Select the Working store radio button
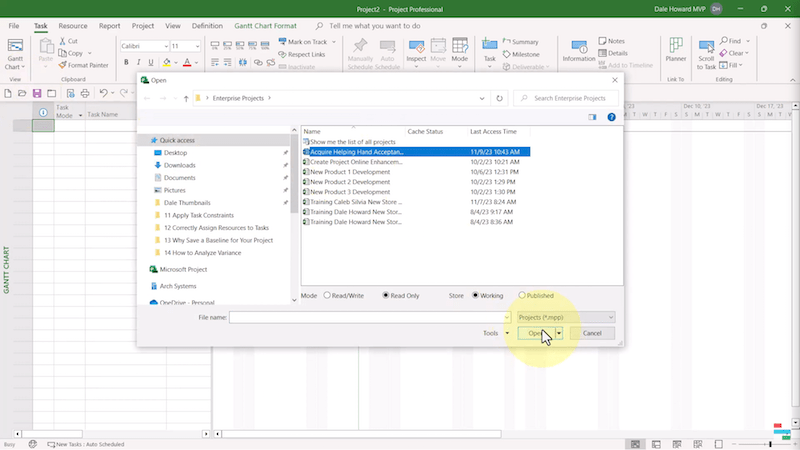The image size is (800, 450). click(x=475, y=295)
